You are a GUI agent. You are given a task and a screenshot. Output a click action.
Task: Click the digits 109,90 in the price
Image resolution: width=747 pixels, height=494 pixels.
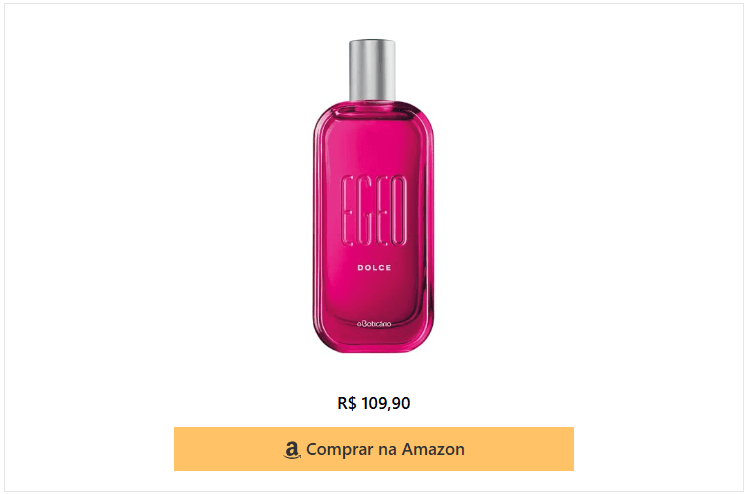385,403
